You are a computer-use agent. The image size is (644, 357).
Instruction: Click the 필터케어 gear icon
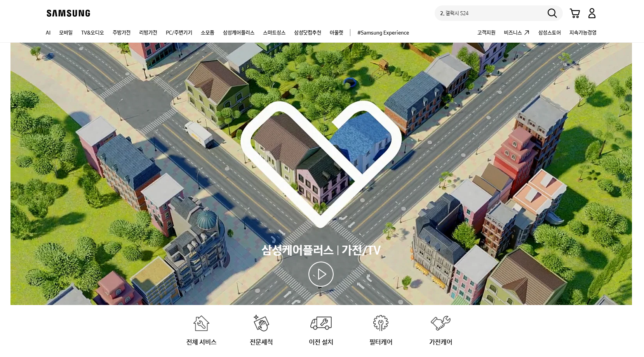(x=381, y=323)
